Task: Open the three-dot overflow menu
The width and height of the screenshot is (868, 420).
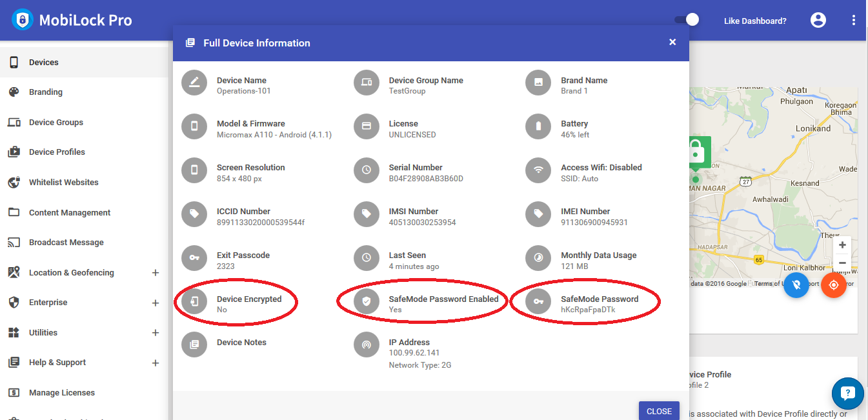Action: coord(854,20)
